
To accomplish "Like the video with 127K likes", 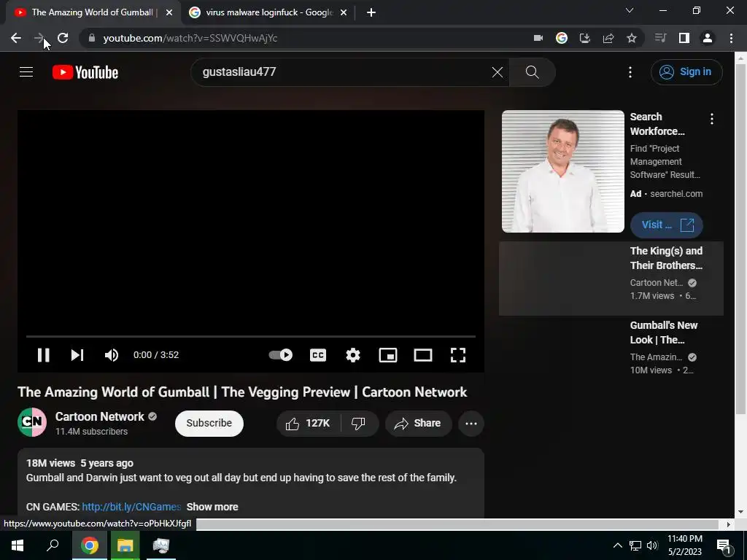I will coord(309,424).
